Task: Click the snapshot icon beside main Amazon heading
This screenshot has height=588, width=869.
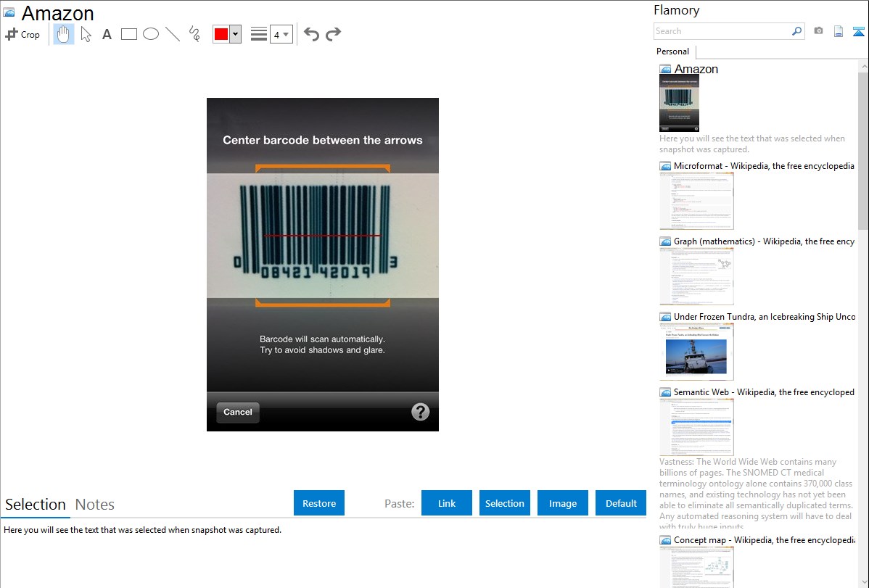Action: coord(9,13)
